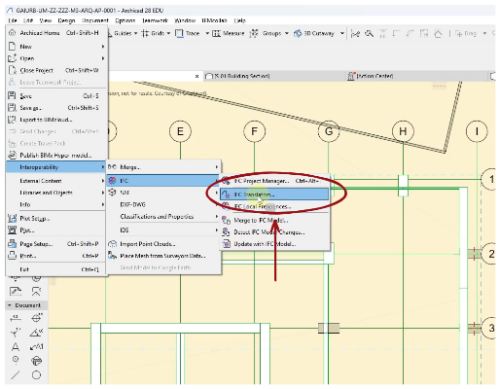Expand the Interoperability submenu

(56, 167)
